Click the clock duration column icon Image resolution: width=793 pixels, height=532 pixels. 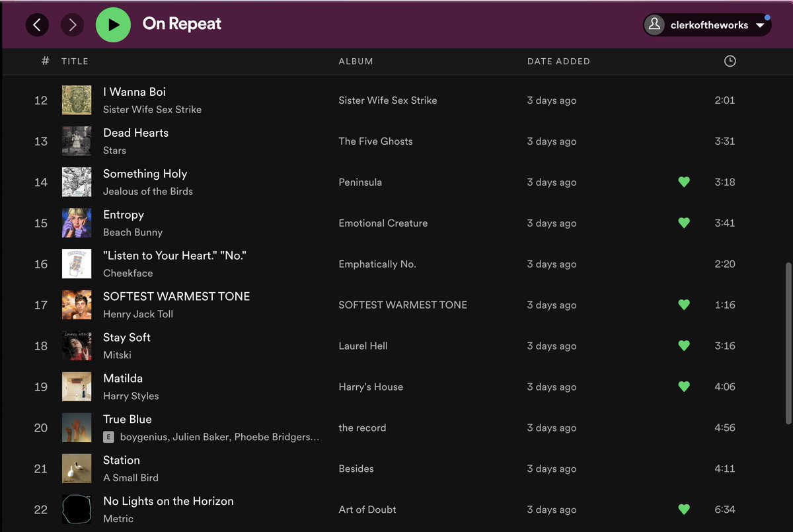coord(730,61)
